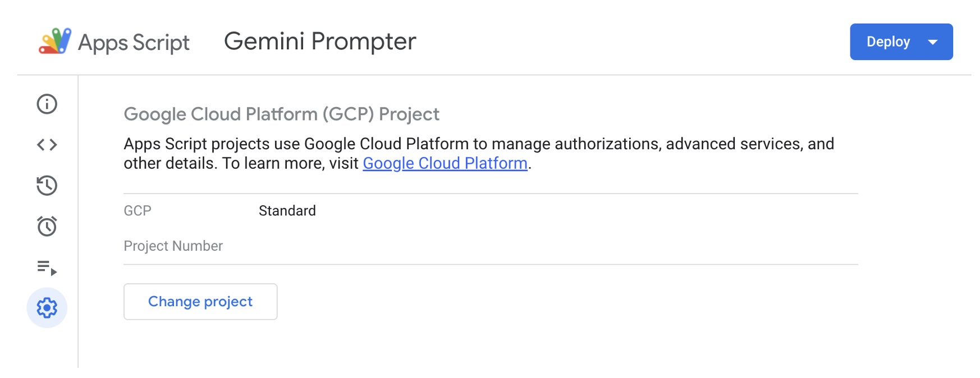Click the Google Cloud Platform (GCP) Project heading
980x378 pixels.
[281, 114]
